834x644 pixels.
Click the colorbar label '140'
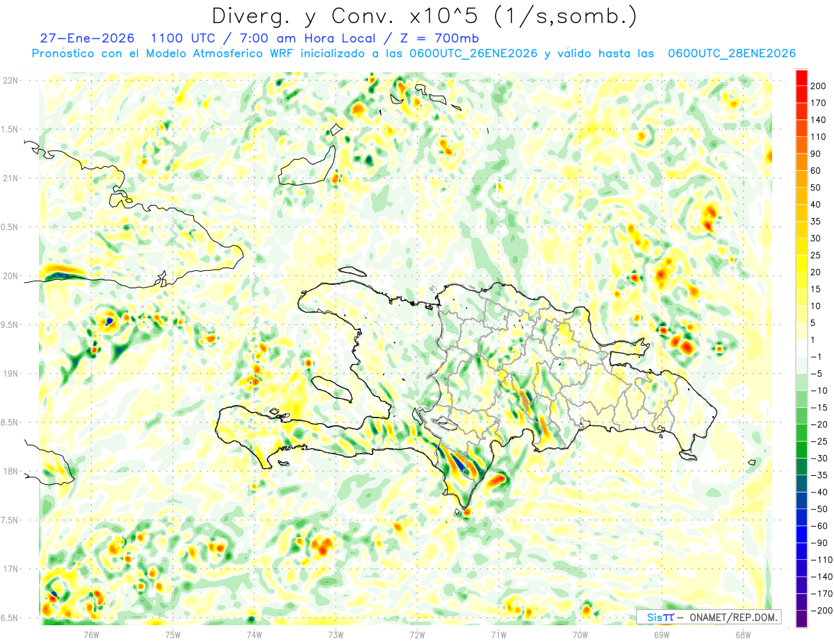[x=817, y=120]
